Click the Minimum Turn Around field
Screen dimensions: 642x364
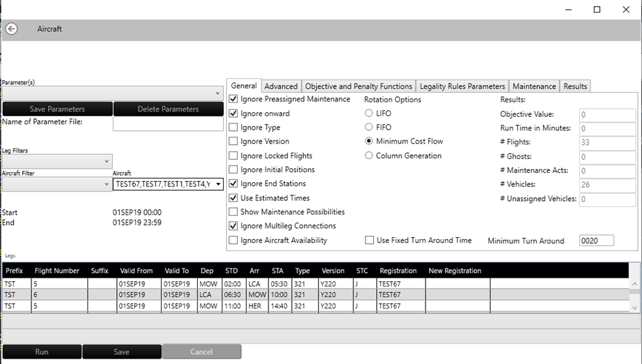pos(597,240)
